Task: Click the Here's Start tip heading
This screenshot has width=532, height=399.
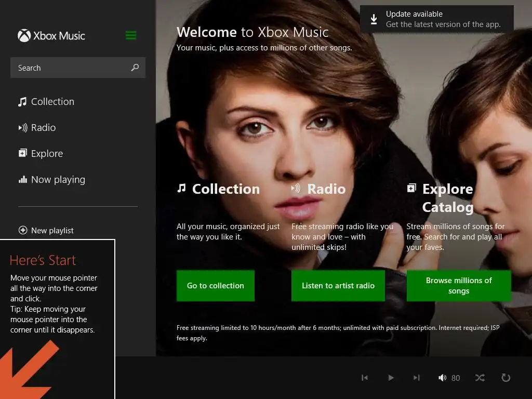Action: (x=43, y=260)
